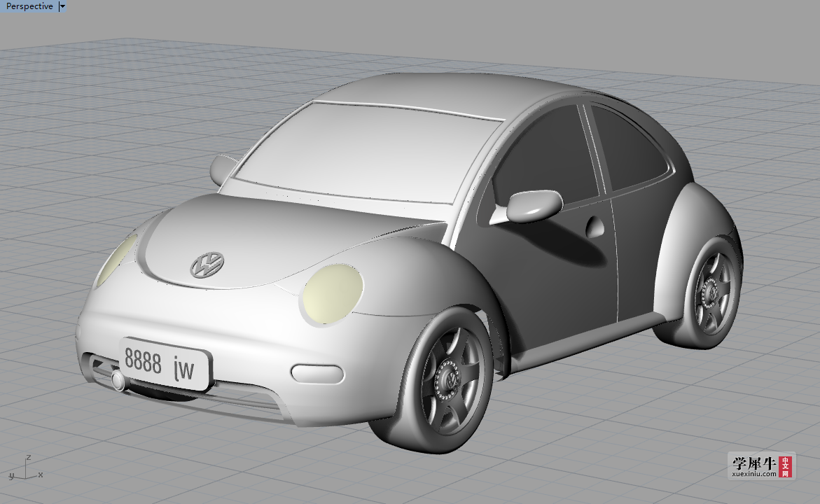Select the 8888 jw license plate
Viewport: 820px width, 504px height.
[x=166, y=364]
